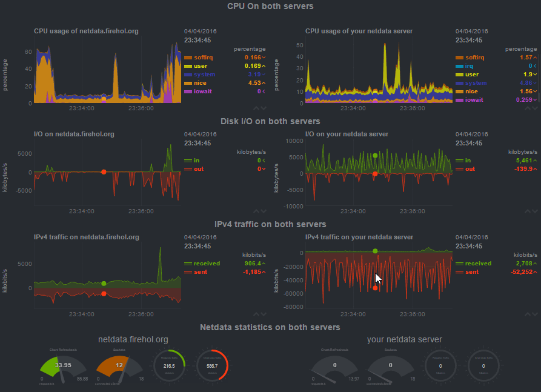The height and width of the screenshot is (392, 541).
Task: Click the 'netdata.firehol.org' statistics label
Action: click(133, 339)
